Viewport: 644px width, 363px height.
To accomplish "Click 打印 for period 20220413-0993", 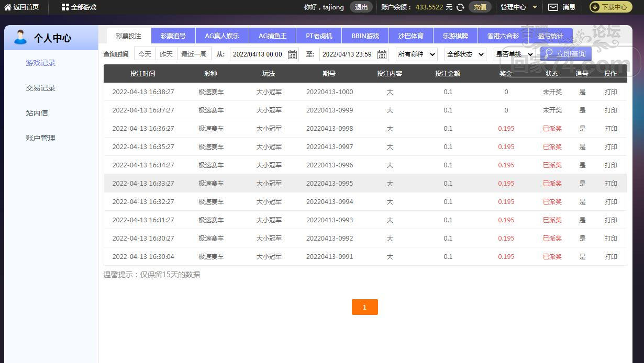I will point(611,220).
